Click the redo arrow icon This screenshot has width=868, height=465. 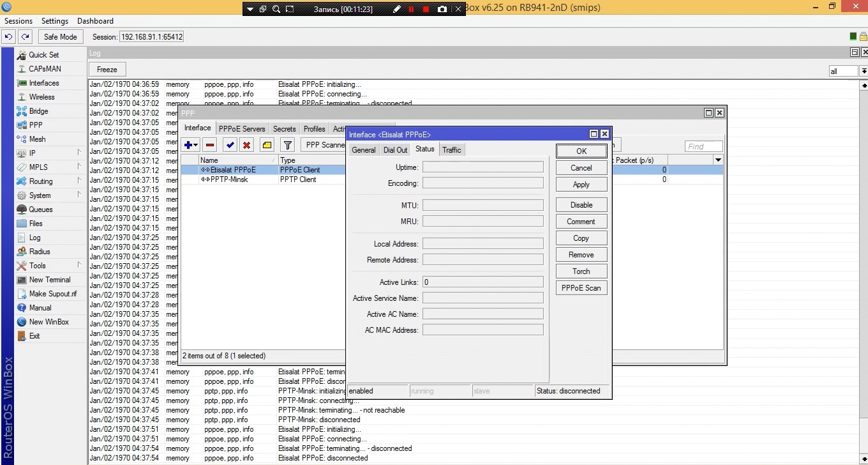25,37
